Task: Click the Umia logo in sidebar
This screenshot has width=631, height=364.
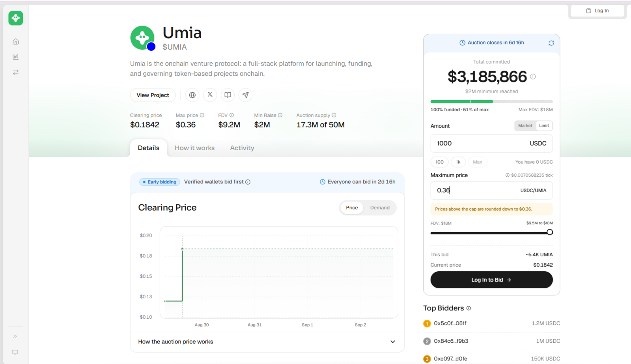Action: click(16, 18)
